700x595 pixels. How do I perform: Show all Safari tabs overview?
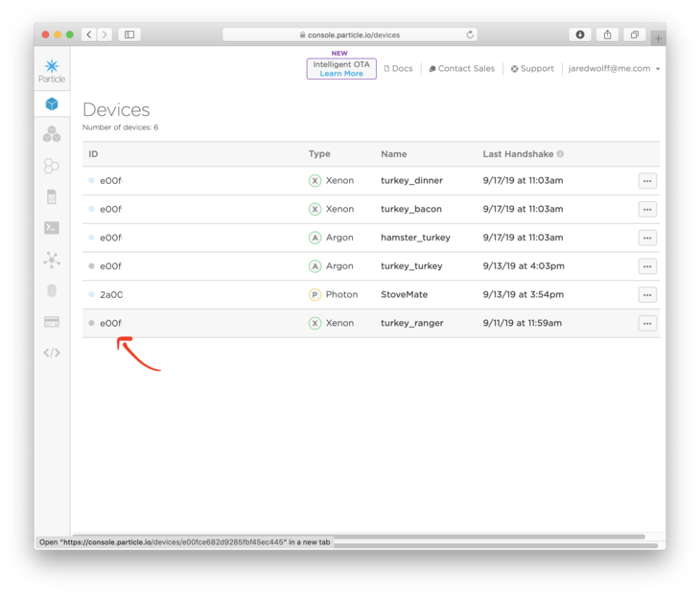[635, 34]
